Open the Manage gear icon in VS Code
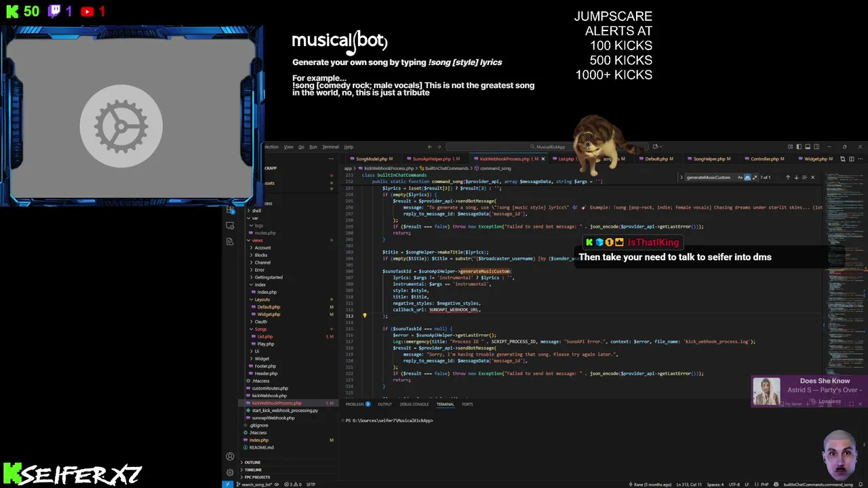Screen dimensions: 868x488 pos(230,472)
